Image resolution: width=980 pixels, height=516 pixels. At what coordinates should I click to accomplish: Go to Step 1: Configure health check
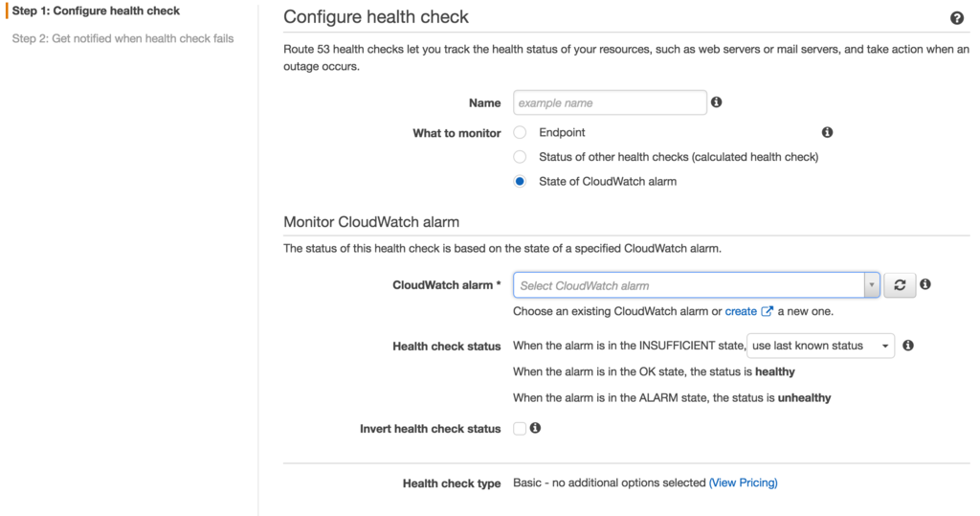[x=96, y=11]
